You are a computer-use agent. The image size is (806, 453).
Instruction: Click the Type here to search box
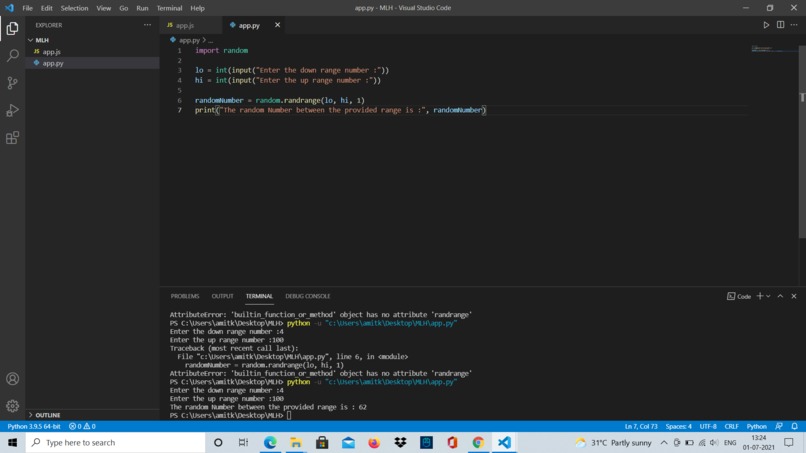coord(116,442)
